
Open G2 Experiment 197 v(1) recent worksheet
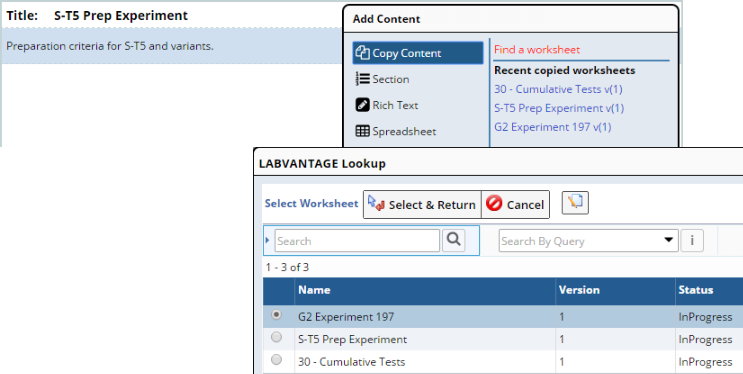tap(553, 127)
